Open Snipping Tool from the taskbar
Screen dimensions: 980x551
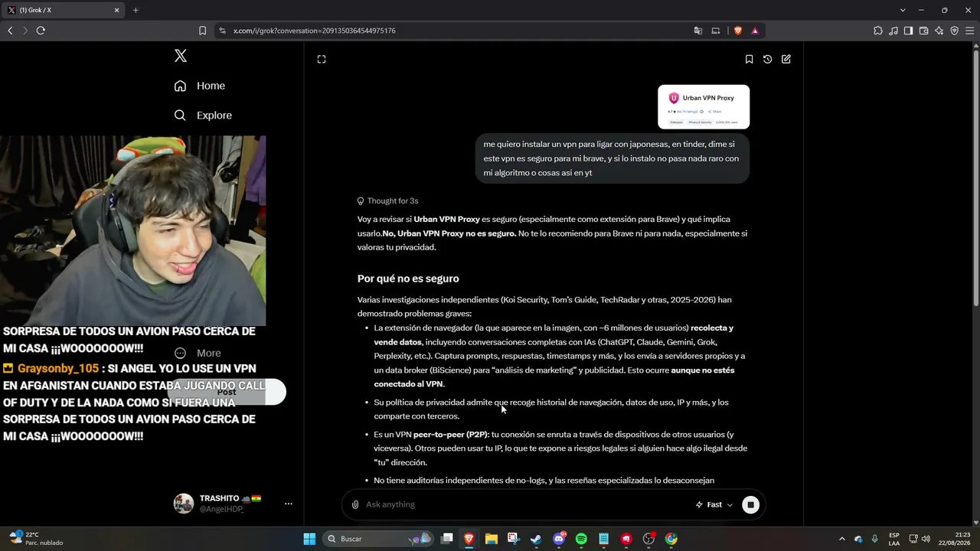tap(514, 539)
